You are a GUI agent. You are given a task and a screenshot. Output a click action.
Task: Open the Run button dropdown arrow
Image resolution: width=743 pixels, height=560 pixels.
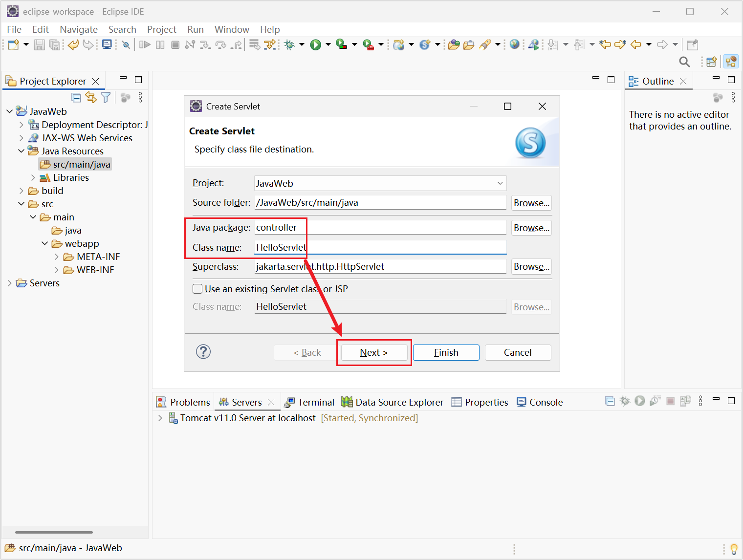(328, 45)
